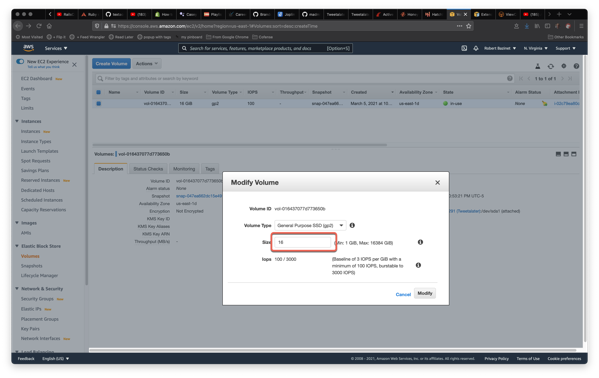Click the first pane layout icon
Viewport: 599px width, 378px height.
point(558,154)
